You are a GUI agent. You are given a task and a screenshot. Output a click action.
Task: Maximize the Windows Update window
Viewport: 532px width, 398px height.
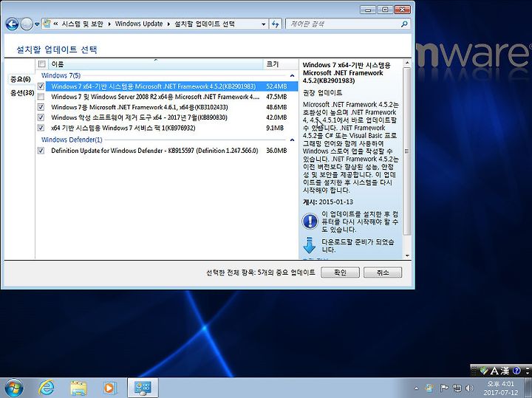click(385, 10)
